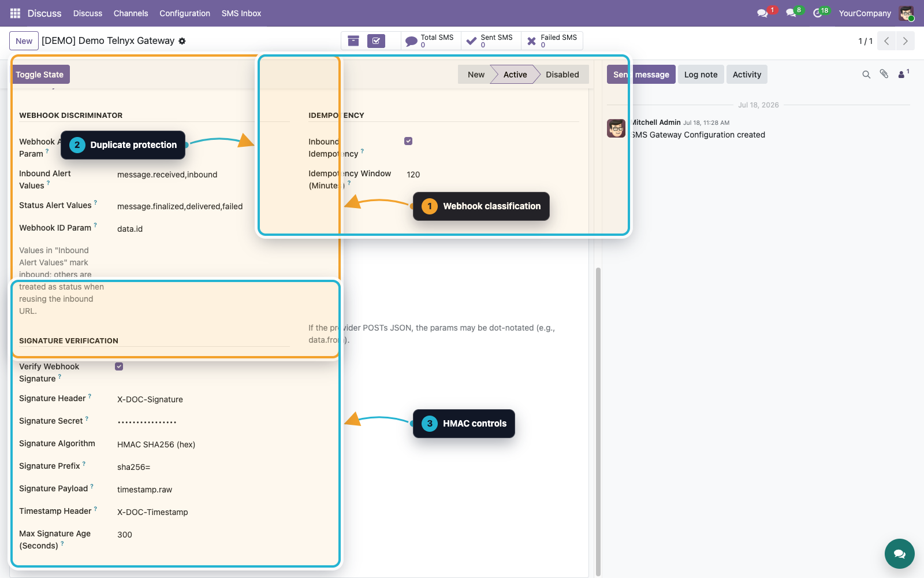Open conversations icon with red badge
Image resolution: width=924 pixels, height=578 pixels.
pos(763,13)
